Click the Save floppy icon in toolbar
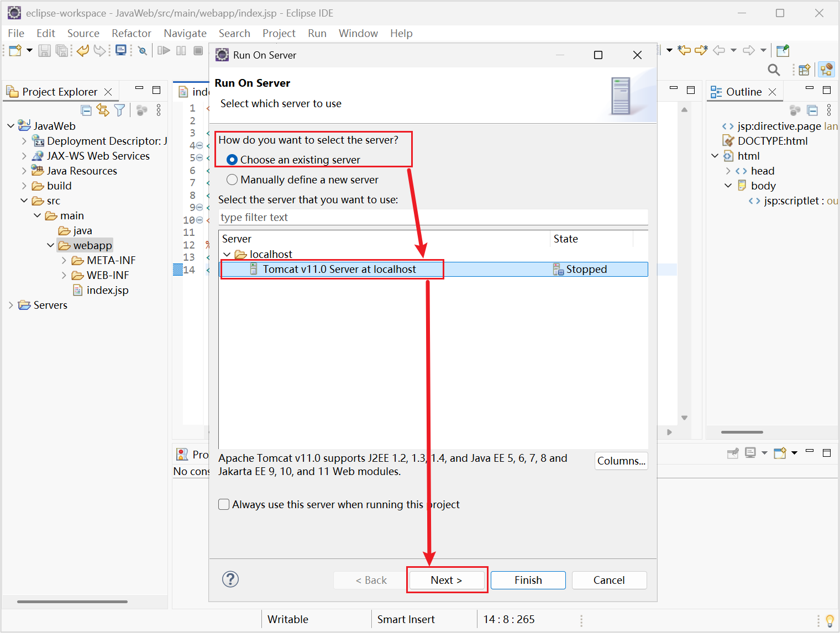This screenshot has width=840, height=633. click(x=45, y=51)
